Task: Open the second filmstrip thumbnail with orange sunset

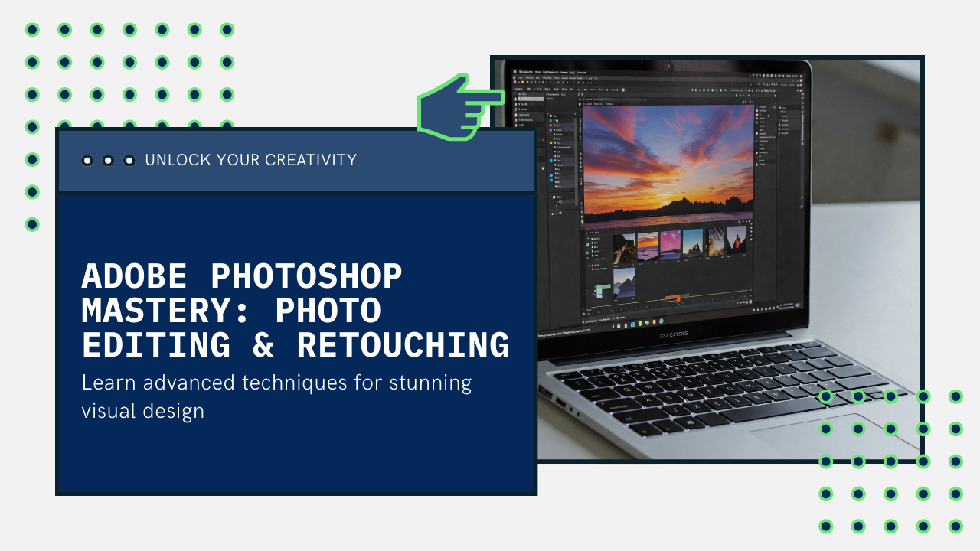Action: point(648,246)
